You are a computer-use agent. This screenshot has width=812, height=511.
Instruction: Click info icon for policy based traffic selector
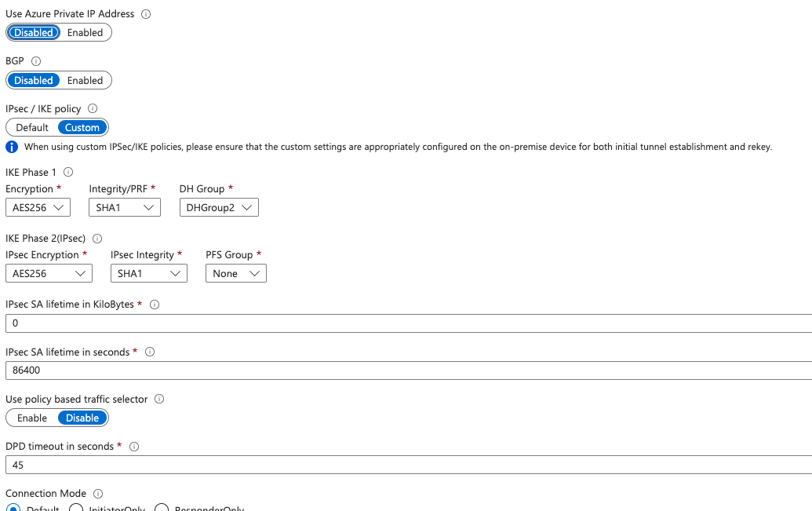159,399
